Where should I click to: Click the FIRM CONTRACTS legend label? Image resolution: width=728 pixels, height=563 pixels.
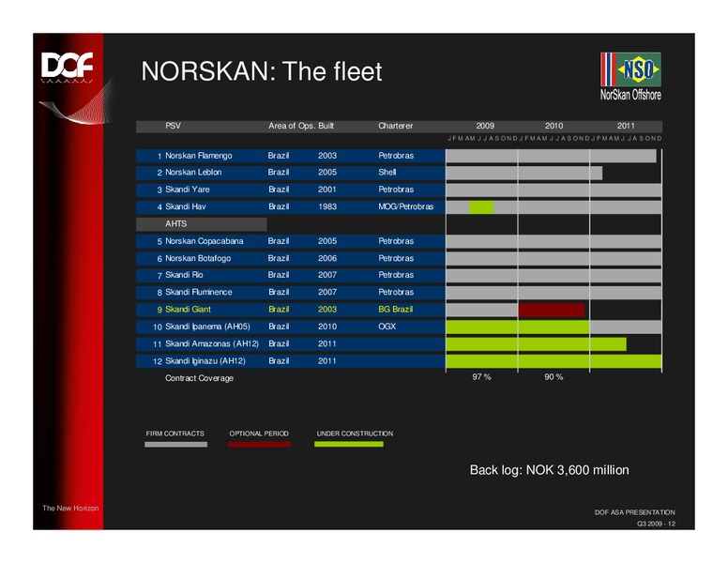175,434
